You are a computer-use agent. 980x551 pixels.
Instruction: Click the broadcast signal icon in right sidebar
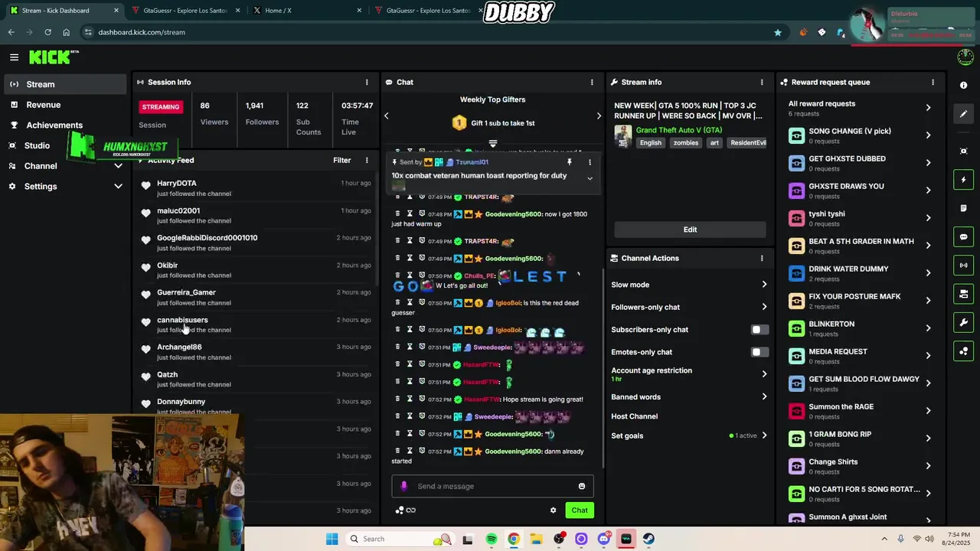click(x=964, y=266)
